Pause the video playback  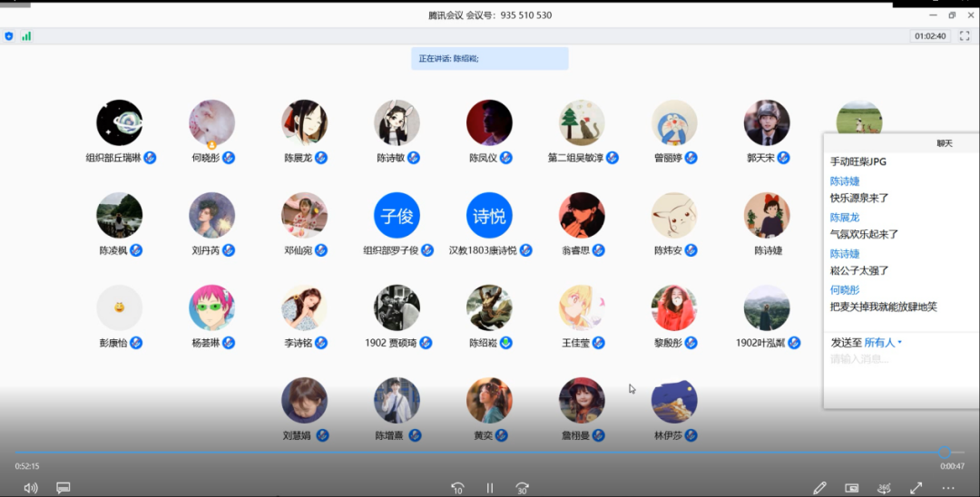click(x=490, y=488)
